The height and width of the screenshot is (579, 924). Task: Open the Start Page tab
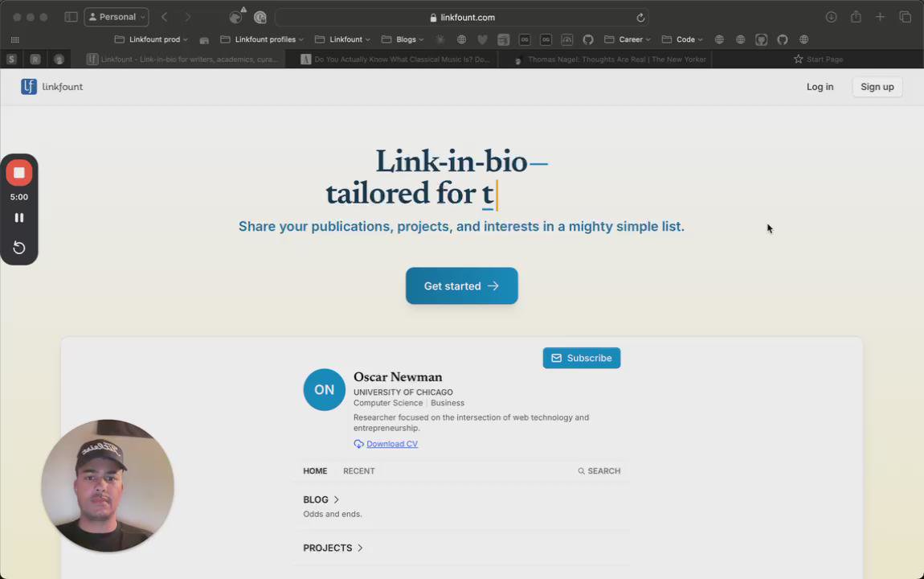(x=818, y=59)
